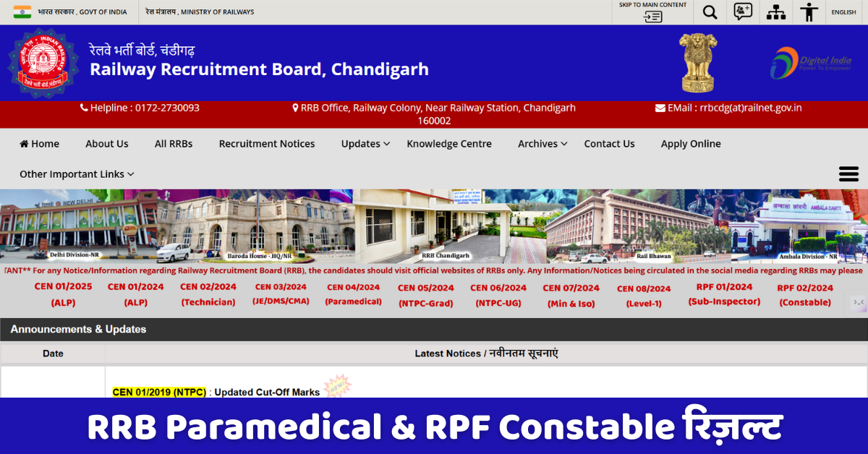Screen dimensions: 868x454
Task: Open Knowledge Centre menu item
Action: coord(449,144)
